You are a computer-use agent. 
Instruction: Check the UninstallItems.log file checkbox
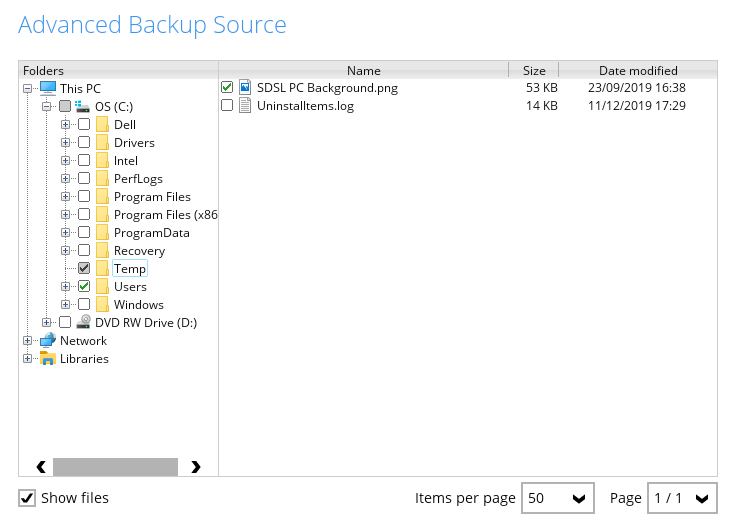(x=227, y=106)
